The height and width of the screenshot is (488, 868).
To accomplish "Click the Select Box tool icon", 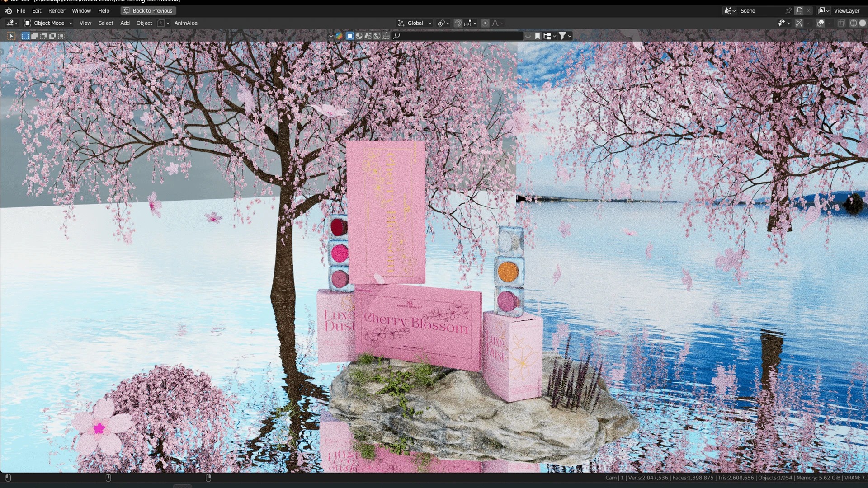I will 12,36.
